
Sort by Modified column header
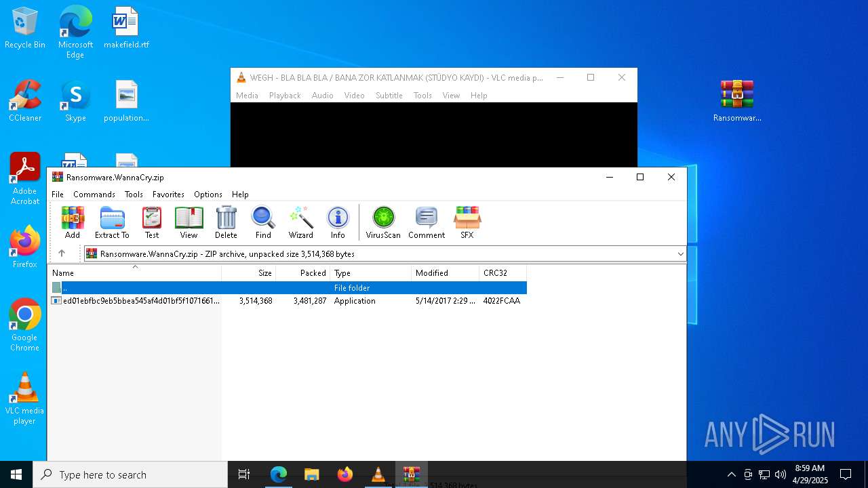click(446, 273)
